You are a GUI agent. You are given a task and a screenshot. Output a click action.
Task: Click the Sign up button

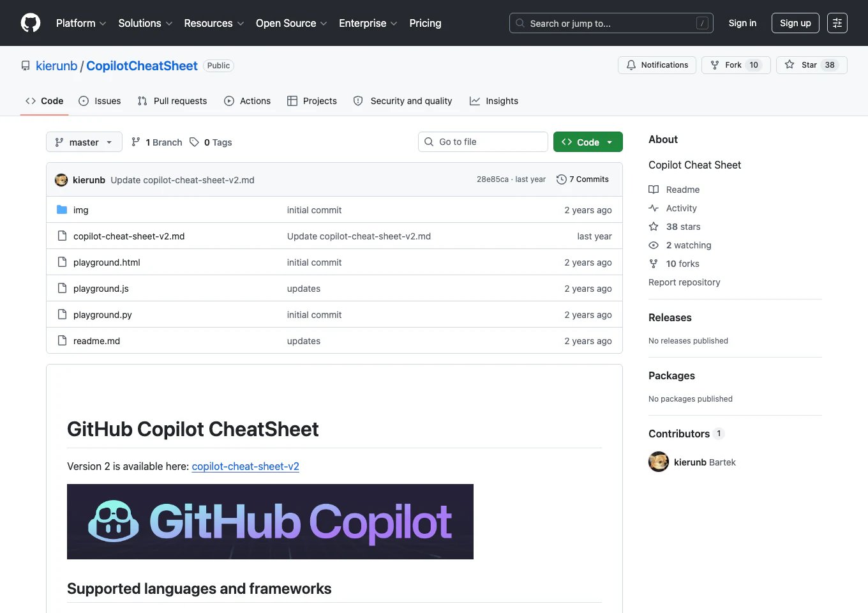pos(795,23)
